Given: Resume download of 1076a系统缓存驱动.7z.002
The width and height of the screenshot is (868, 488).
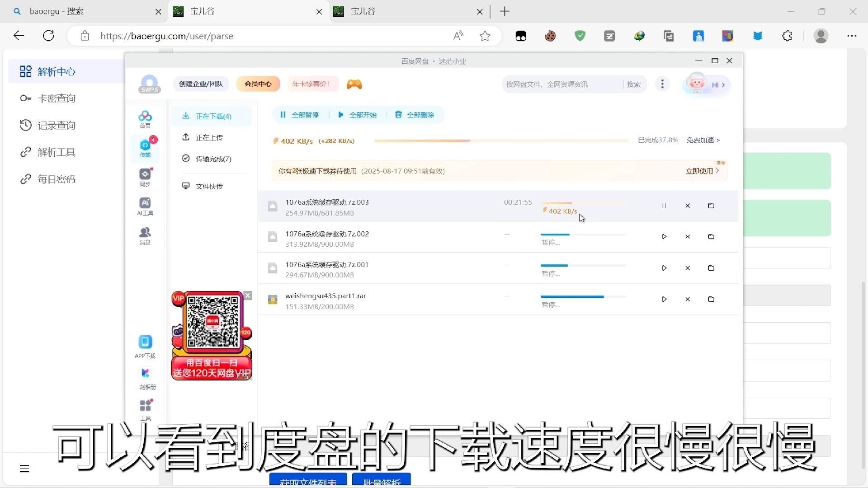Looking at the screenshot, I should point(664,237).
